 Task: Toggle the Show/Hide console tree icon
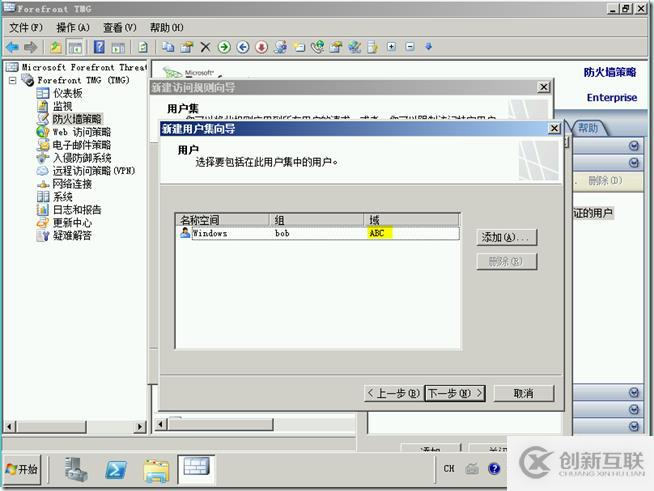[75, 47]
